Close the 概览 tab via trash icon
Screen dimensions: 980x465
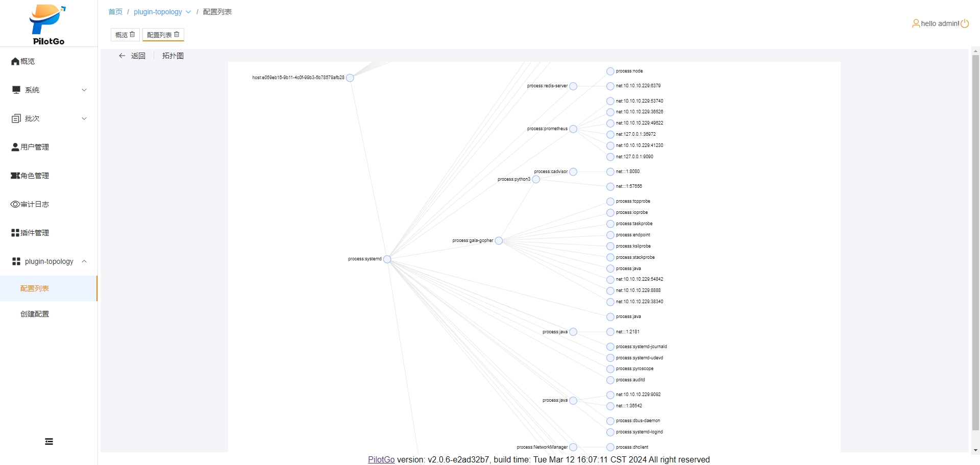point(132,34)
